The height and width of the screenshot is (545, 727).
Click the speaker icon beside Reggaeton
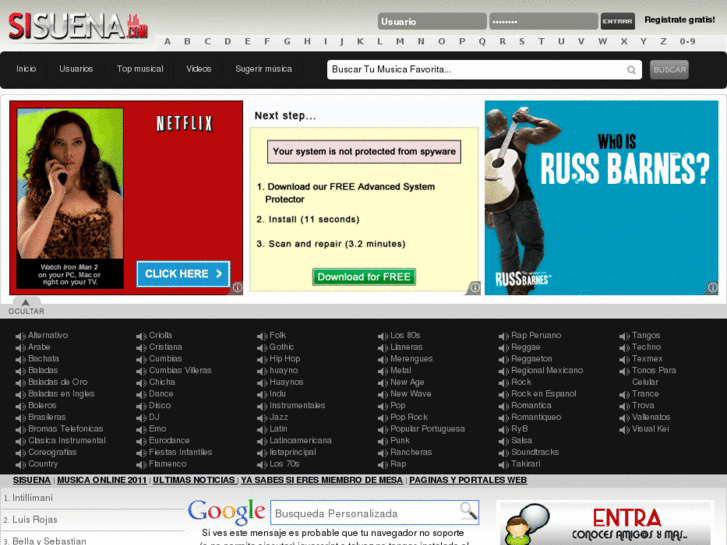tap(504, 359)
